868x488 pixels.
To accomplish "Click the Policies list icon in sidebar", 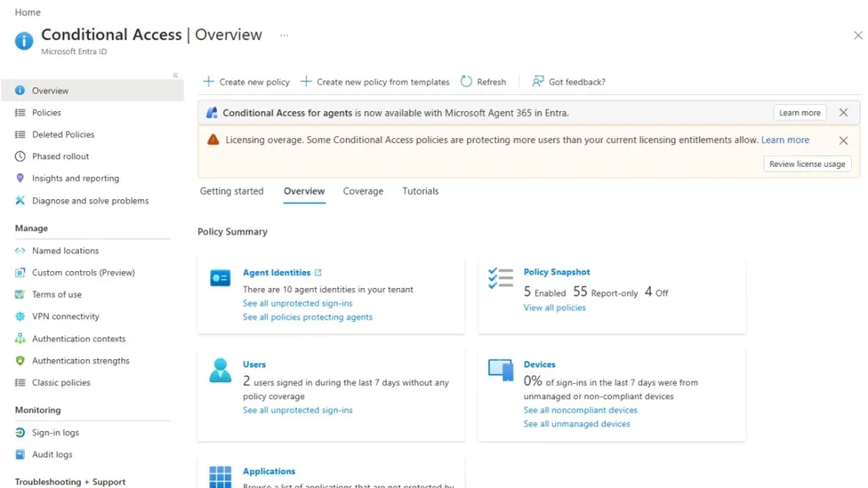I will (20, 113).
